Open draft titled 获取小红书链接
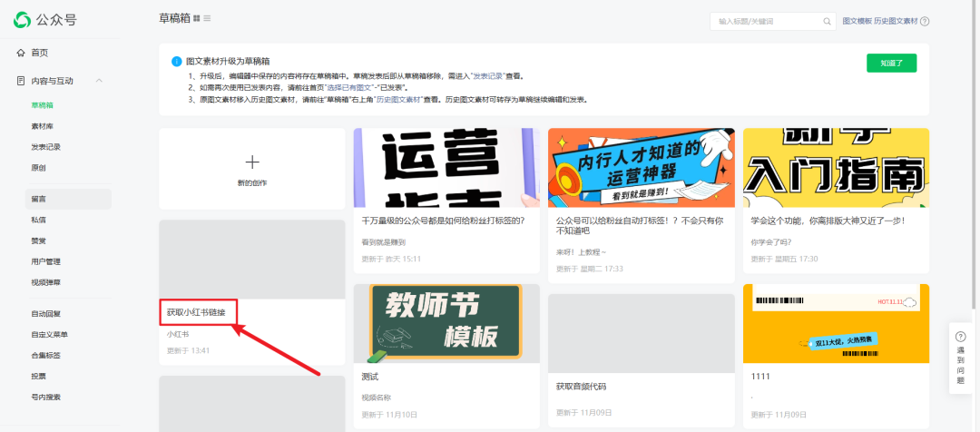The width and height of the screenshot is (980, 432). click(201, 312)
